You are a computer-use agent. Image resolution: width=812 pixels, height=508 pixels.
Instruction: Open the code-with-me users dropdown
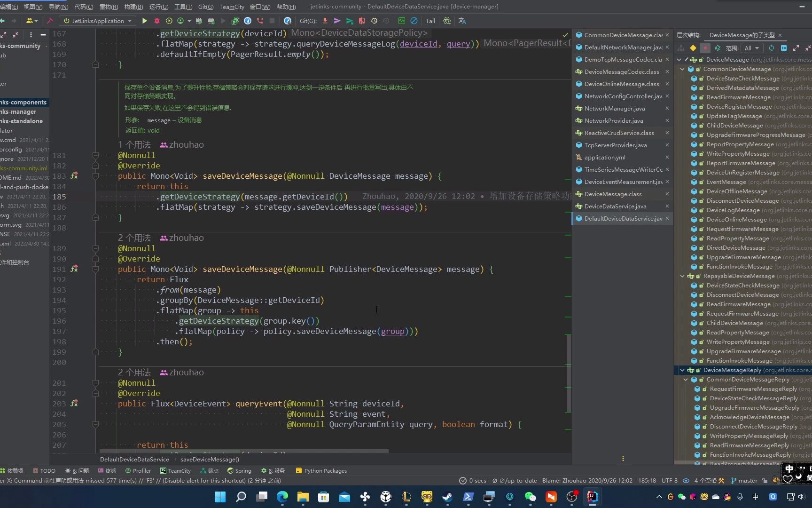tap(32, 21)
